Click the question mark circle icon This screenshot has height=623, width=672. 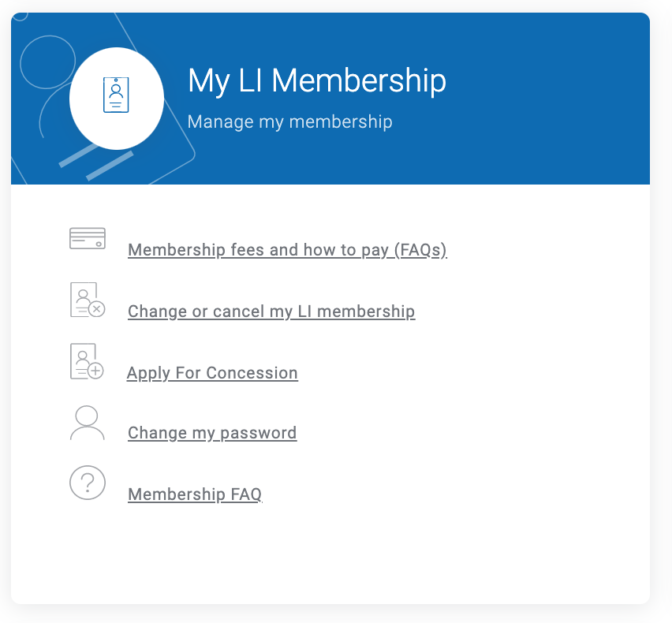point(88,483)
